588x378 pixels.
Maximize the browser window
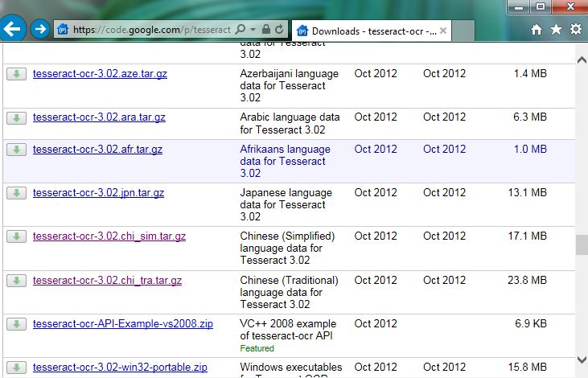(541, 6)
